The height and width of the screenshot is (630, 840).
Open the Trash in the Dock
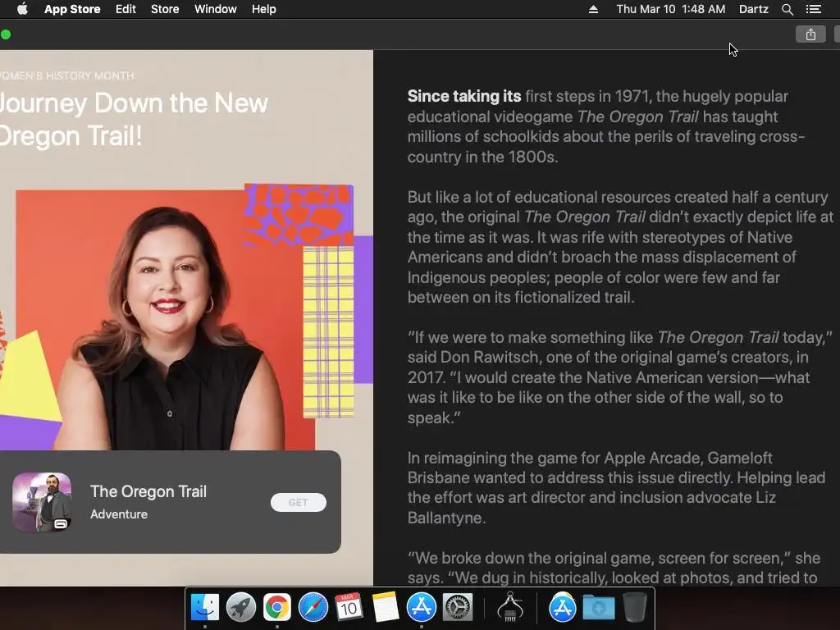tap(635, 607)
